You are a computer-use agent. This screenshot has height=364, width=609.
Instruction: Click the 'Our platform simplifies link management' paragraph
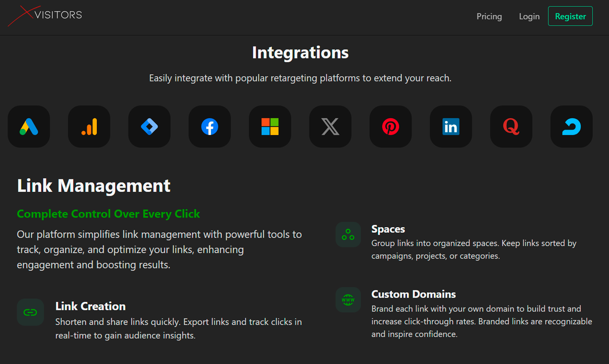(159, 250)
